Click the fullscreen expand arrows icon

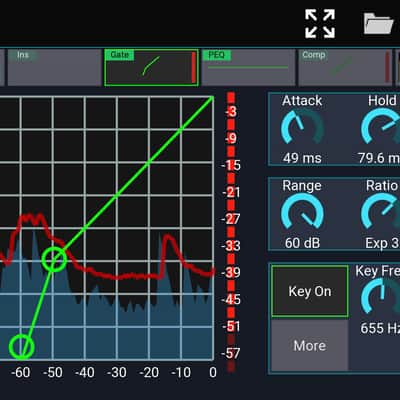(x=320, y=24)
